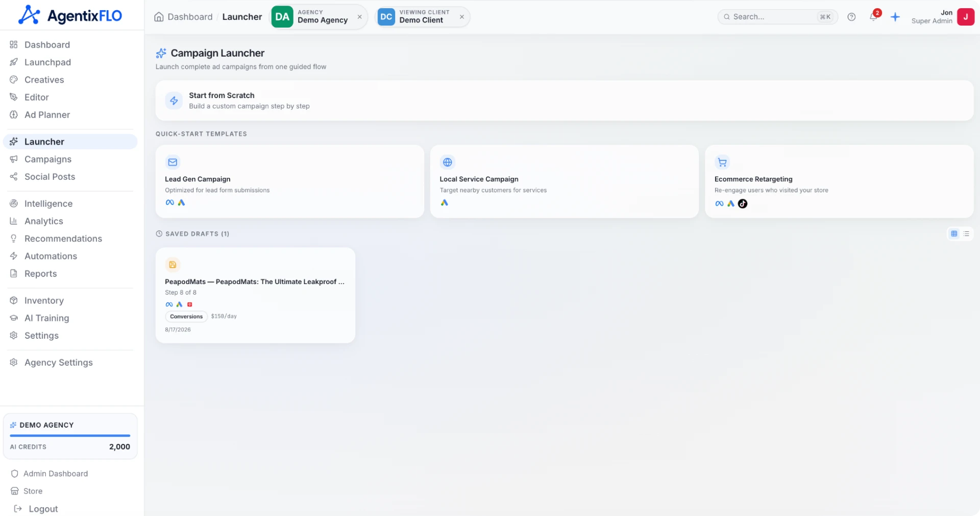Open Creatives section
The image size is (980, 516).
point(70,80)
